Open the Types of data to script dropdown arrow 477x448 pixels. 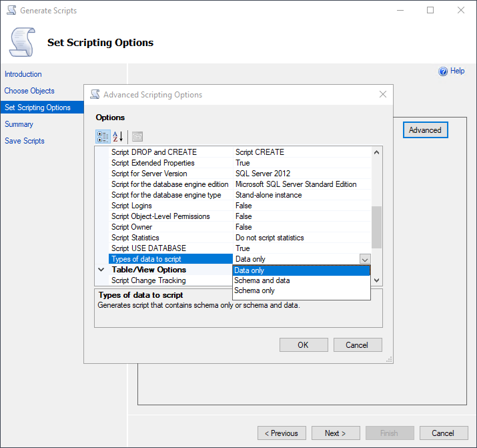[x=365, y=259]
